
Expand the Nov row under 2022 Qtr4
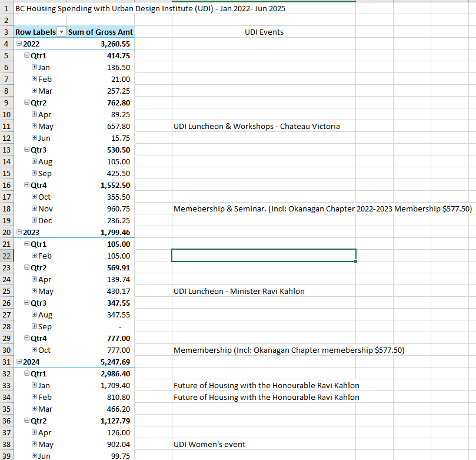(34, 209)
